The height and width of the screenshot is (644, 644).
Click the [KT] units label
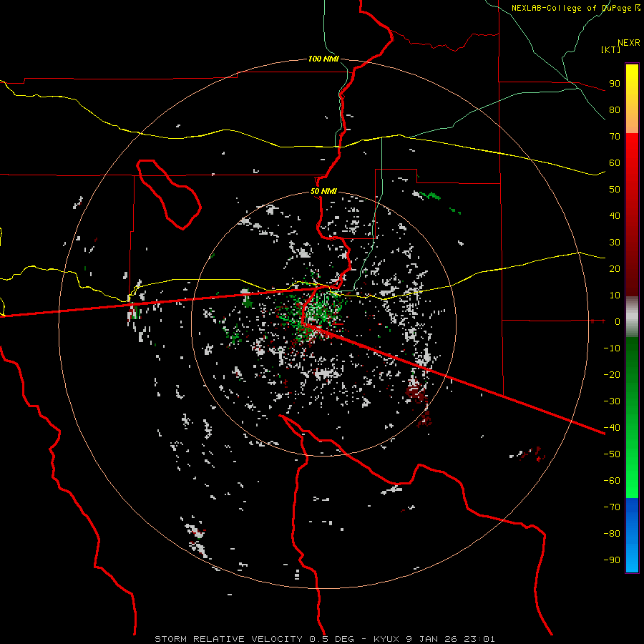pyautogui.click(x=611, y=49)
